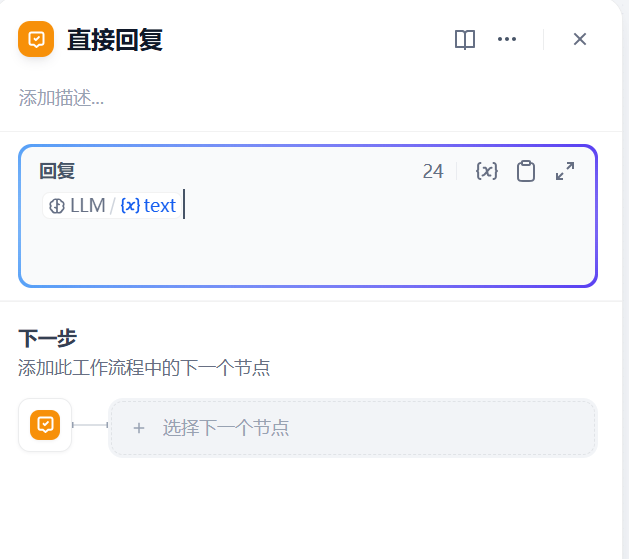The height and width of the screenshot is (559, 629).
Task: Click the plus icon beside 选择下一个节点
Action: (139, 428)
